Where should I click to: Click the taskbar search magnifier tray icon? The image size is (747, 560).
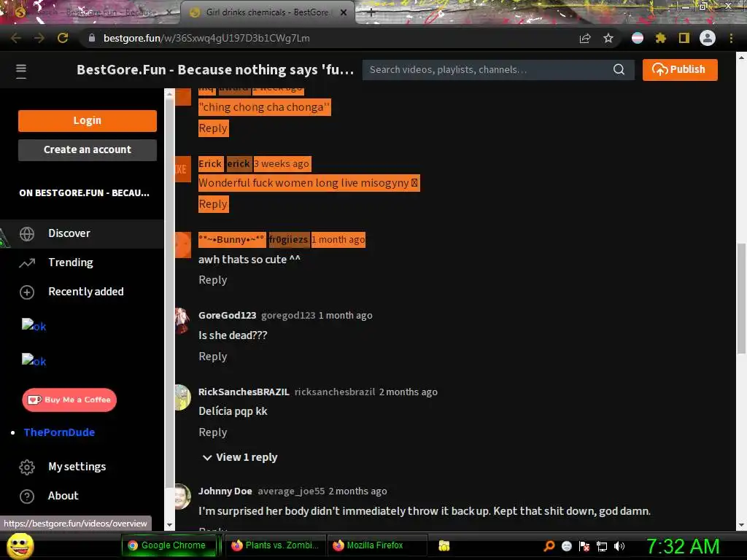pos(549,545)
